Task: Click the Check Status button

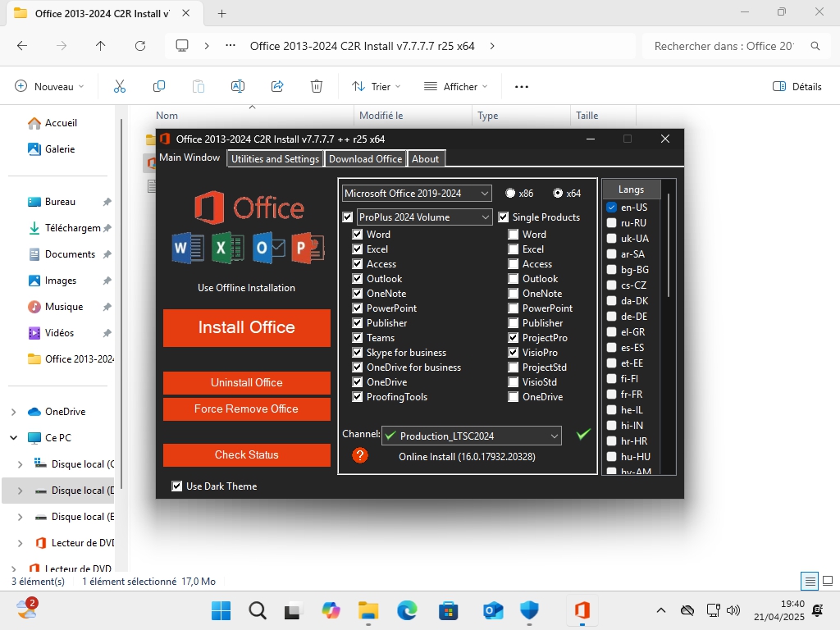Action: tap(246, 454)
